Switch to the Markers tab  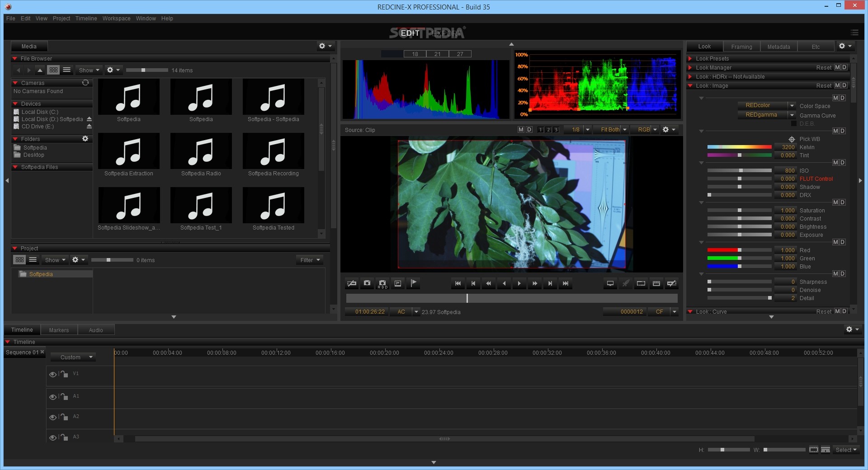59,330
